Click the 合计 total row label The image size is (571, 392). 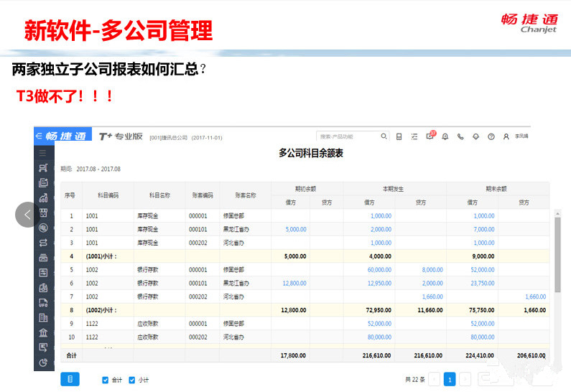coord(71,355)
